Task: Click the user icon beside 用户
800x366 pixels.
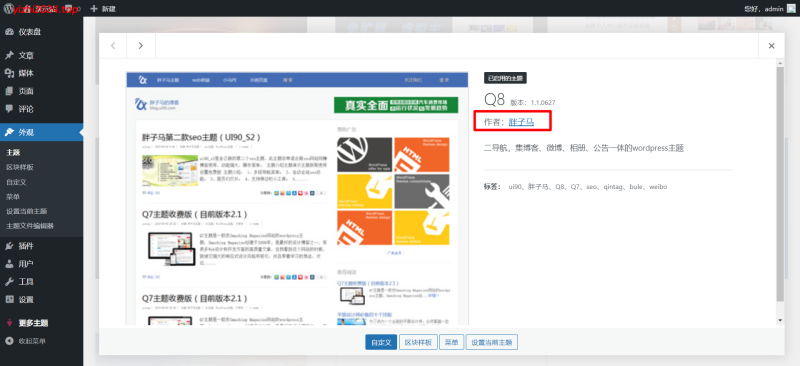Action: (9, 264)
